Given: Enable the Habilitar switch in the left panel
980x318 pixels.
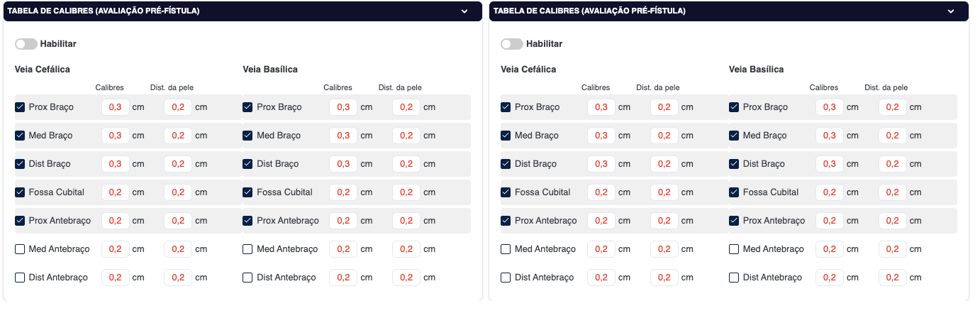Looking at the screenshot, I should (x=26, y=44).
